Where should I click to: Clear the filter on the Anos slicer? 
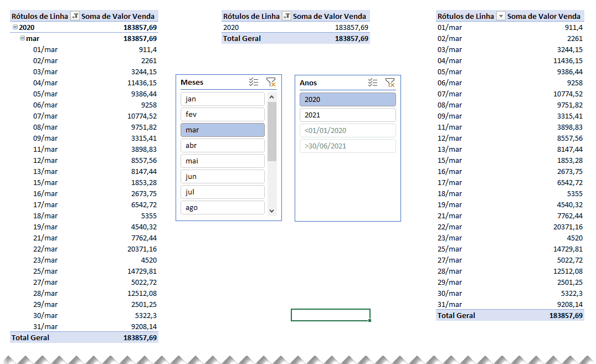(390, 83)
